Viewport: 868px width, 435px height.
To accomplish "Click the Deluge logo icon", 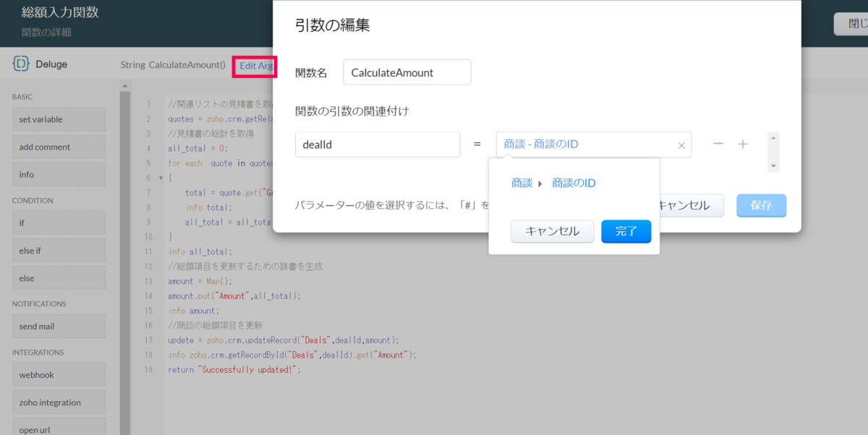I will click(x=21, y=64).
